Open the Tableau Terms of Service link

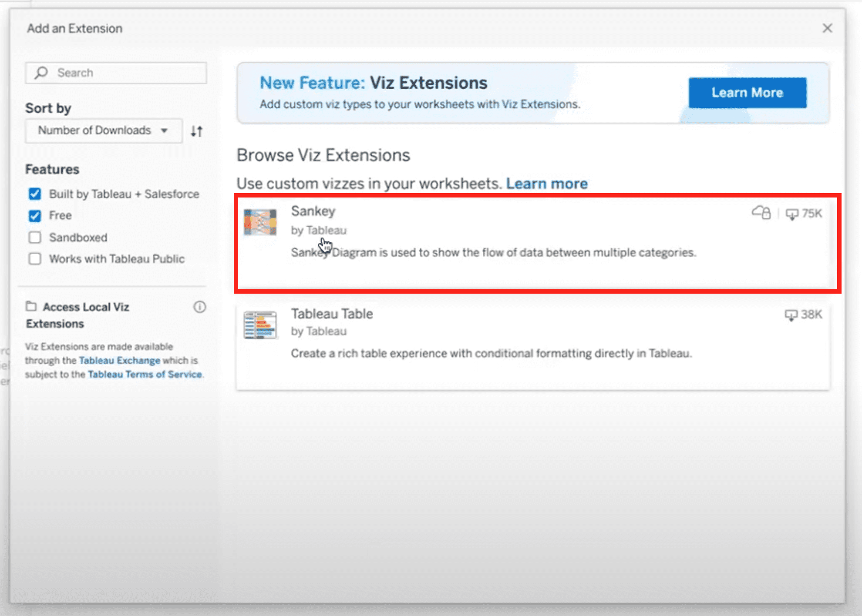(145, 374)
